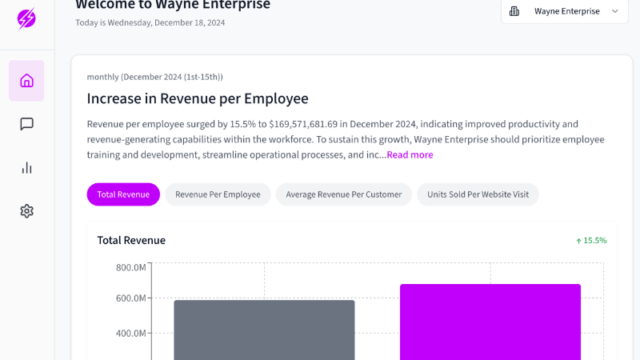Open the Home icon in sidebar
Viewport: 640px width, 360px height.
pos(27,80)
